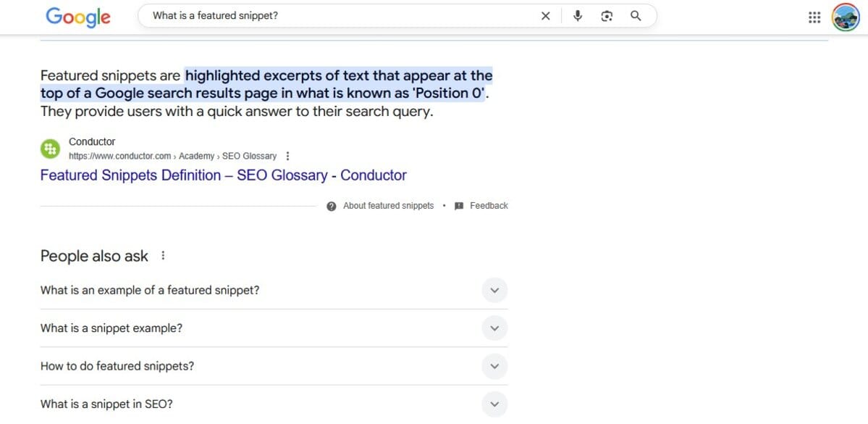Expand 'What is an example of a featured snippet?'
The image size is (868, 424).
(494, 290)
